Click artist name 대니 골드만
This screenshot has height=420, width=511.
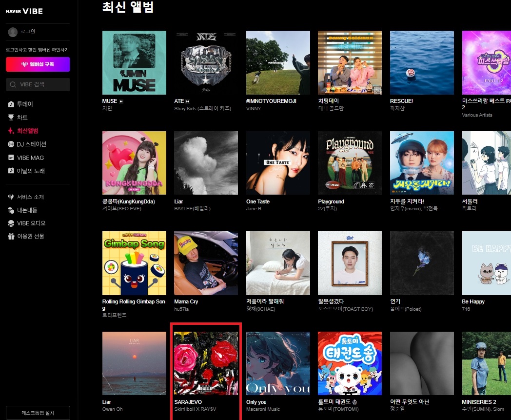click(331, 108)
